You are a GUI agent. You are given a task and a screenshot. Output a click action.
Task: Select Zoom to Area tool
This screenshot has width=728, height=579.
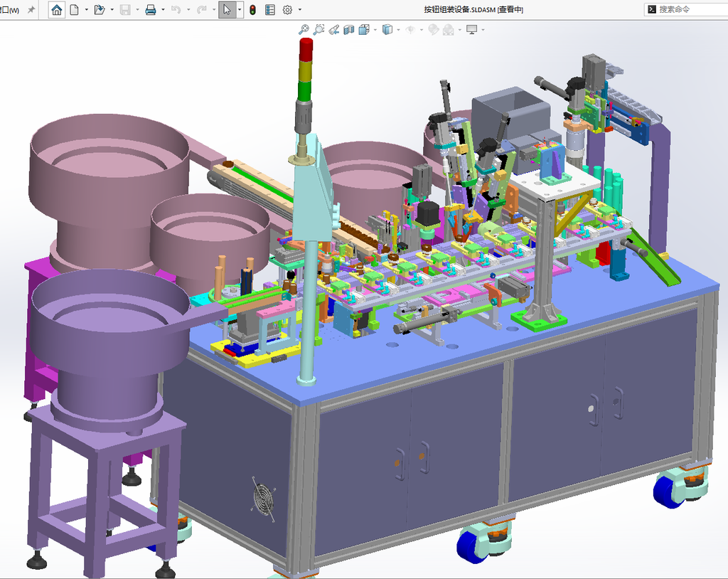[318, 30]
